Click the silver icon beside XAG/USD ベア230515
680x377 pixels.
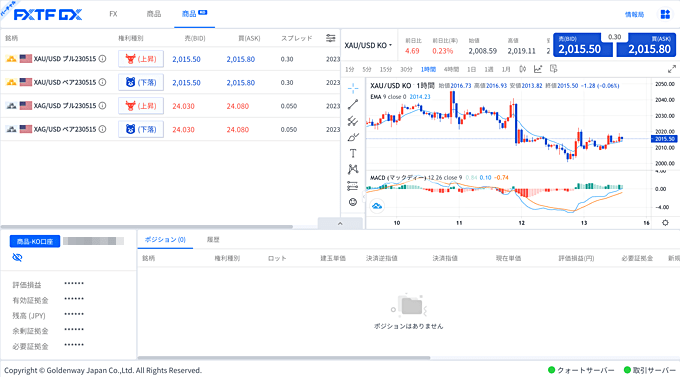tap(11, 129)
